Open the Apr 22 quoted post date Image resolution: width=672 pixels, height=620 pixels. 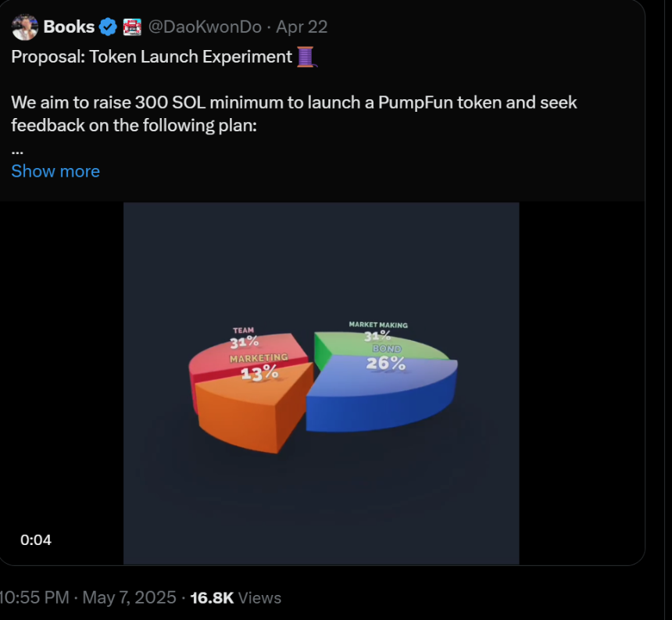coord(302,27)
